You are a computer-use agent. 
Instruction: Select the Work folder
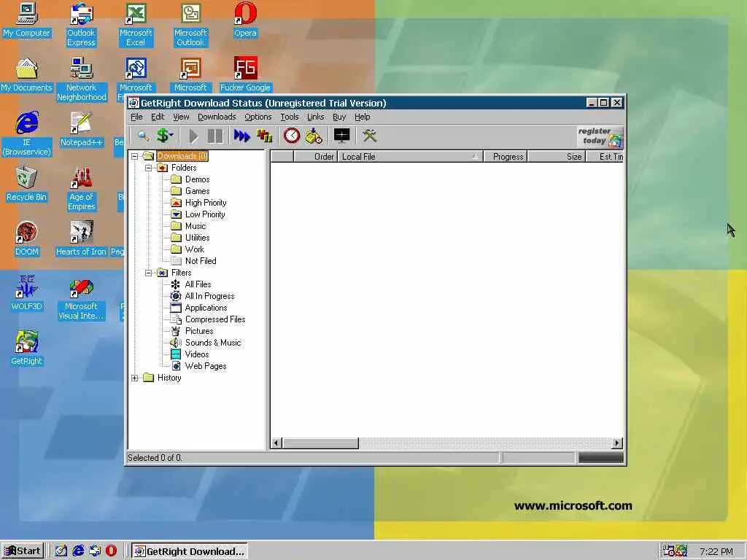click(194, 249)
